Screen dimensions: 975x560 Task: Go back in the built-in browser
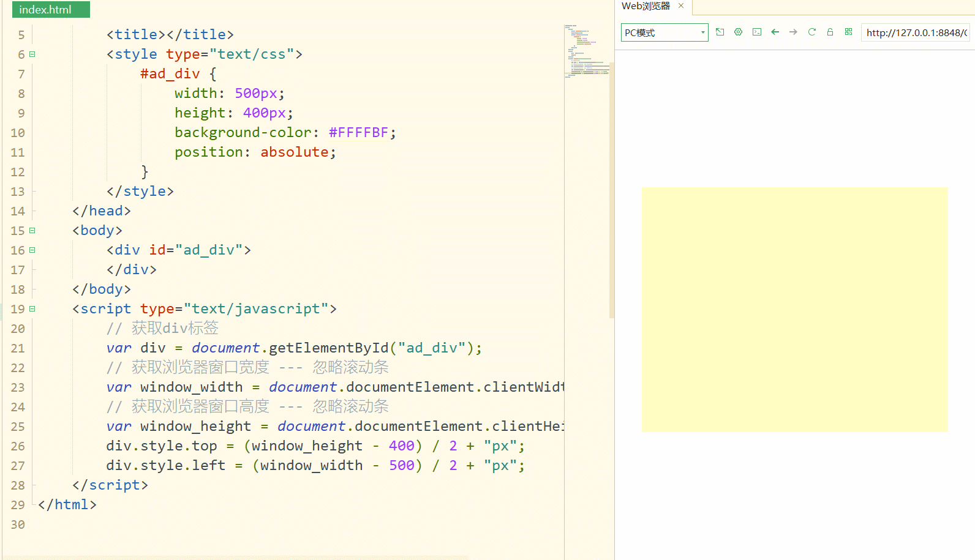pos(775,32)
